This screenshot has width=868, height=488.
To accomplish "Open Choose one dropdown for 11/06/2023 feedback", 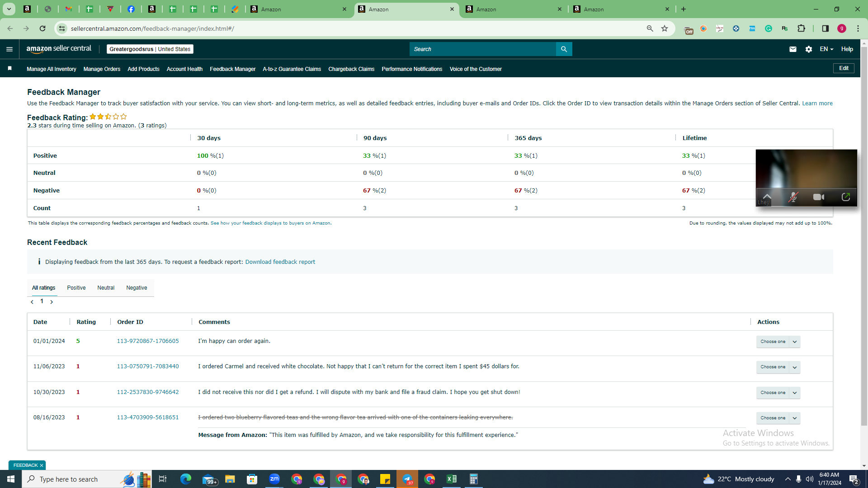I will [x=778, y=367].
